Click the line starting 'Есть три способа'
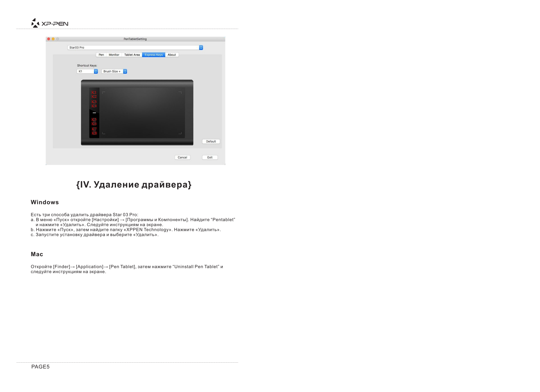540x392 pixels. [x=85, y=215]
